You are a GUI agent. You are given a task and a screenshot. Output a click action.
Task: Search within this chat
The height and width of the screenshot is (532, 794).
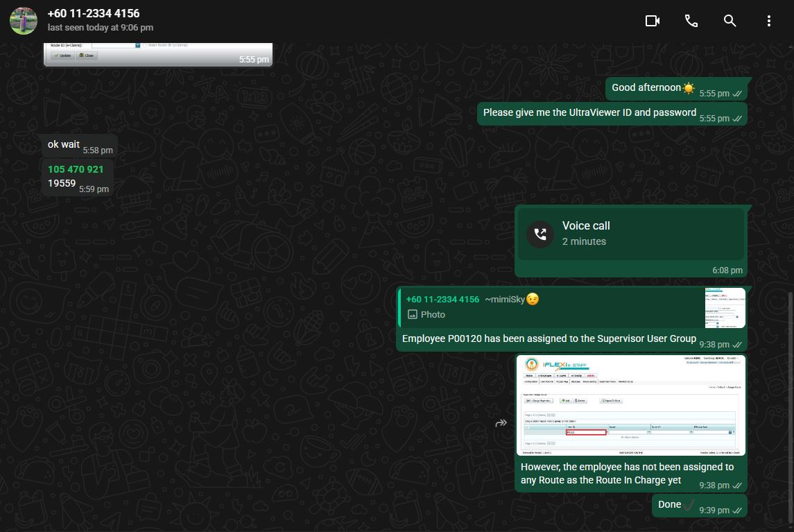tap(730, 21)
